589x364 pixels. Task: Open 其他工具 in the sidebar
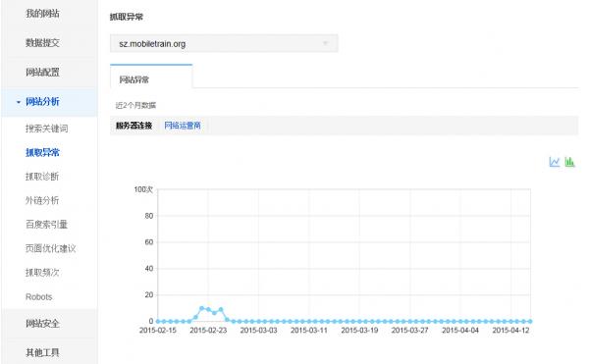(42, 352)
